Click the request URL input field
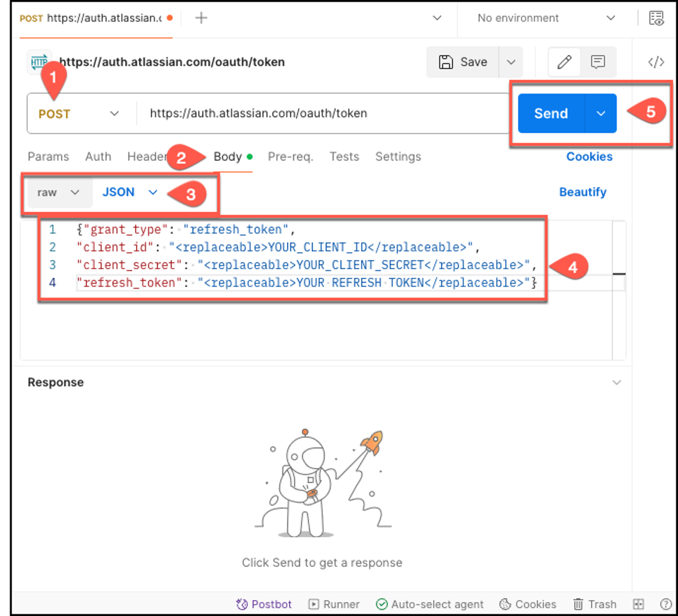678x616 pixels. [x=322, y=114]
